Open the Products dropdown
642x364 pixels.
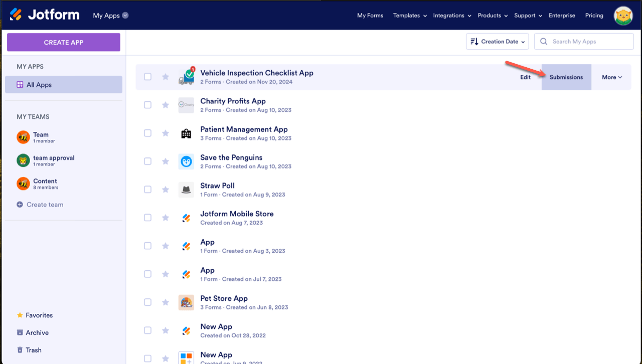(x=493, y=16)
